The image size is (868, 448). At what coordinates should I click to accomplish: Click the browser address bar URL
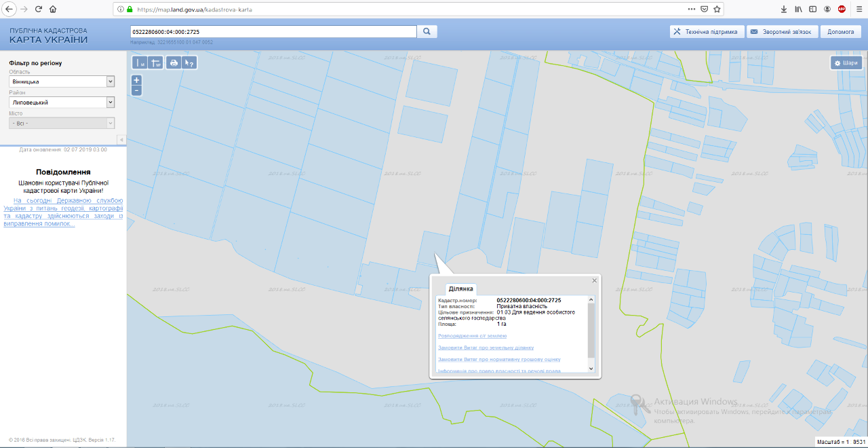[193, 10]
